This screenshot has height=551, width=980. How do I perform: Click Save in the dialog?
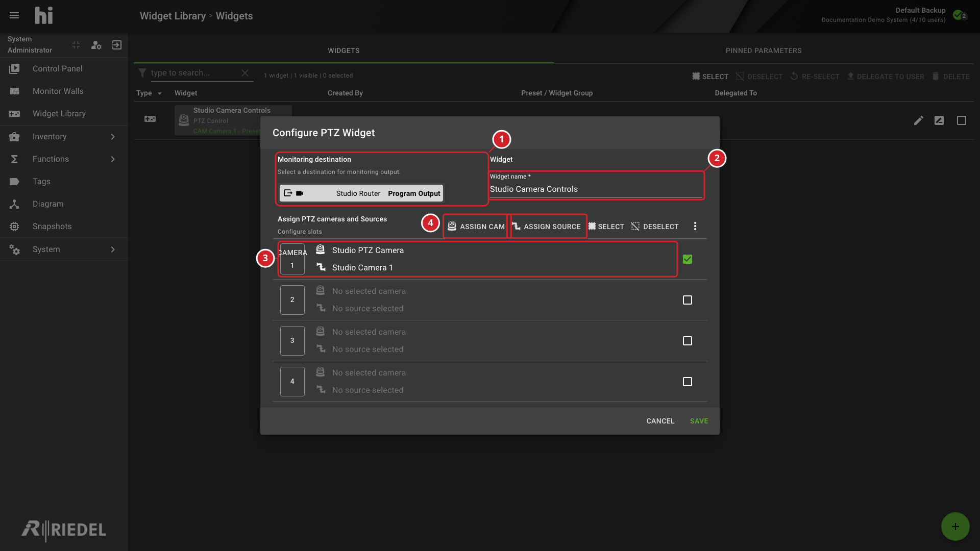pyautogui.click(x=699, y=421)
